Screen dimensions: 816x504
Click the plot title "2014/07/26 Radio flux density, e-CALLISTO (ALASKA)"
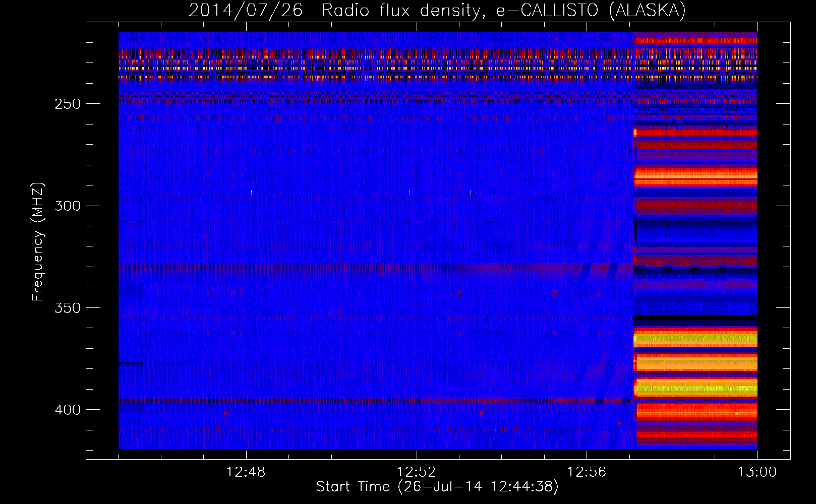tap(437, 10)
